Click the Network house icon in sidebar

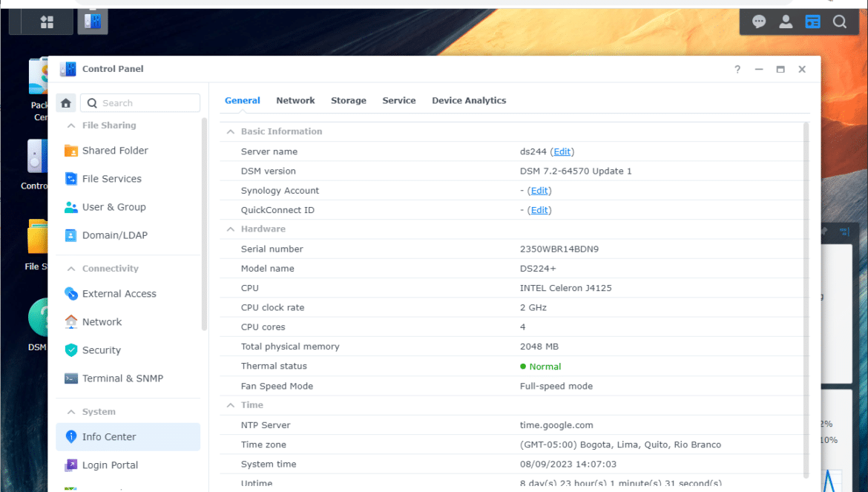pos(71,321)
